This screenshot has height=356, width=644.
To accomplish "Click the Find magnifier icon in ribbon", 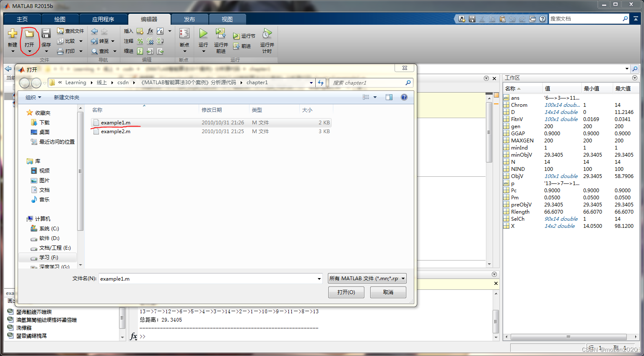I will pos(94,51).
